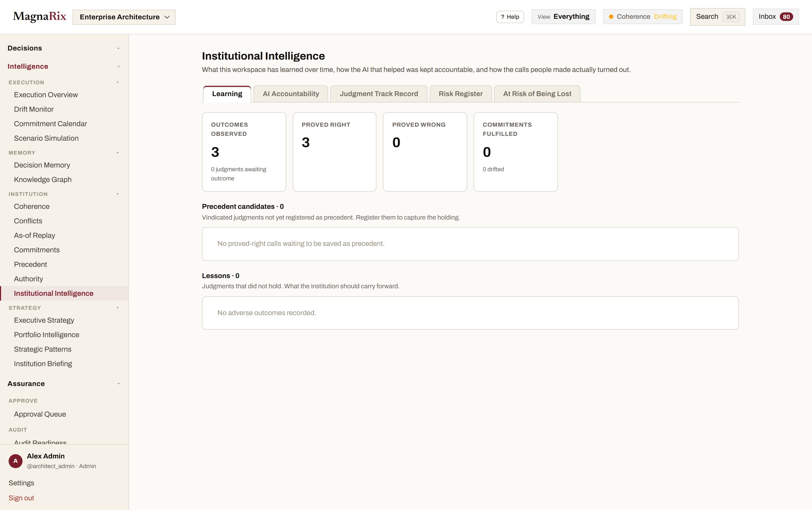Open the Drift Monitor page
The image size is (812, 510).
tap(34, 109)
